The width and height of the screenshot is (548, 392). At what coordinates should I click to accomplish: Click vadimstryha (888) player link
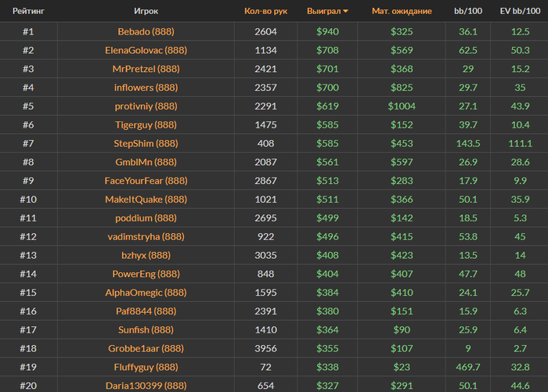tap(146, 236)
